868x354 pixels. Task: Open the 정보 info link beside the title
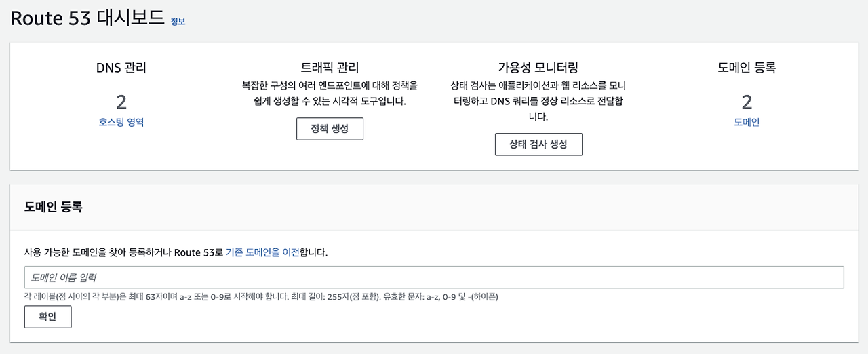click(x=178, y=22)
